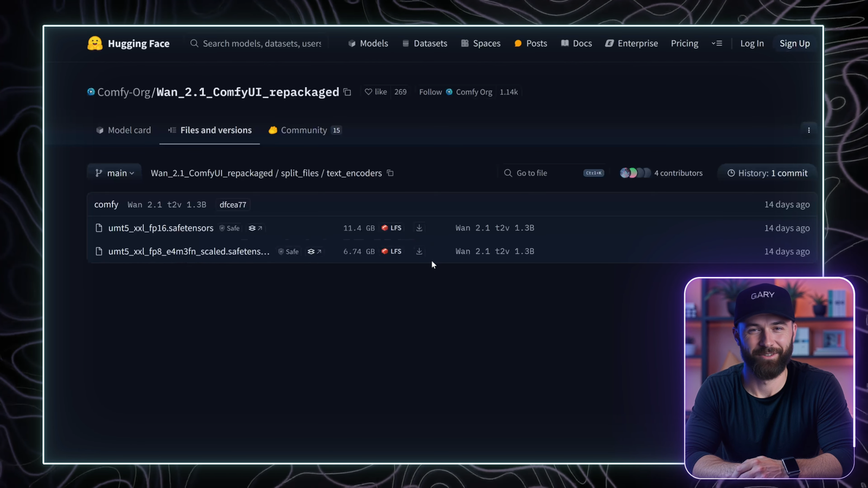Click the 6.74 GB file size

359,251
